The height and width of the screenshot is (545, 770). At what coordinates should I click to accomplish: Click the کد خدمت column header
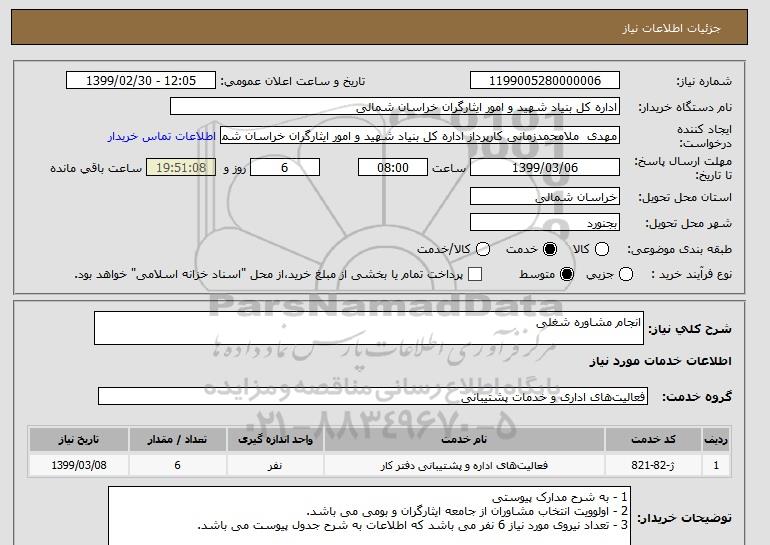[653, 439]
